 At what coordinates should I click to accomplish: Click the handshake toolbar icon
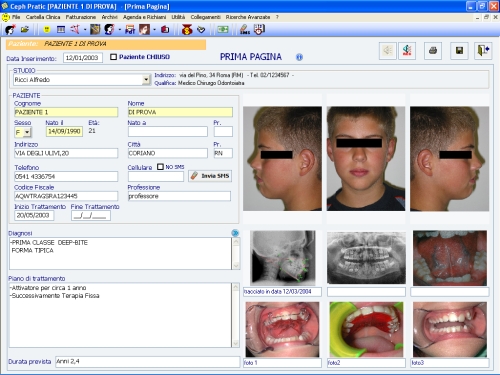point(201,30)
